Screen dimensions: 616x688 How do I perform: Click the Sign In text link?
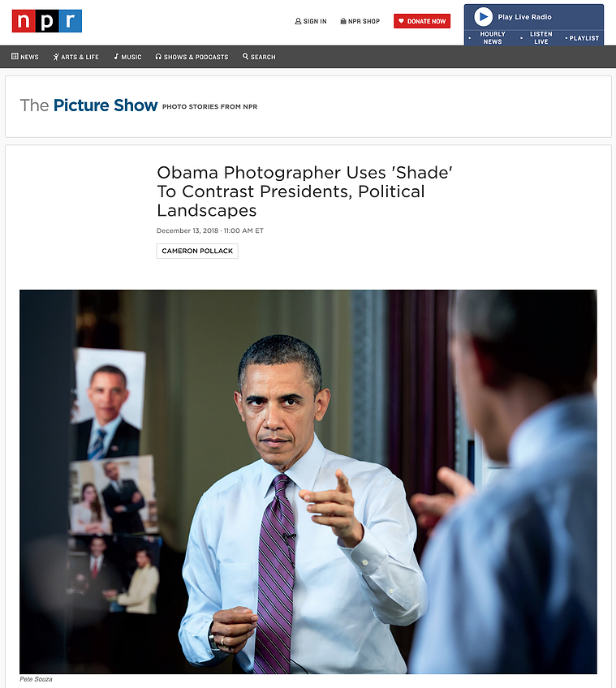[315, 21]
